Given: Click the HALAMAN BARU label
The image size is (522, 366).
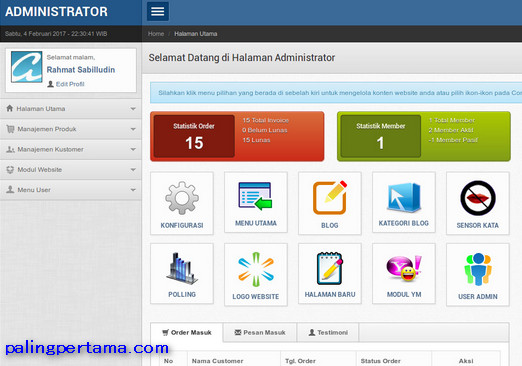Looking at the screenshot, I should pos(330,294).
